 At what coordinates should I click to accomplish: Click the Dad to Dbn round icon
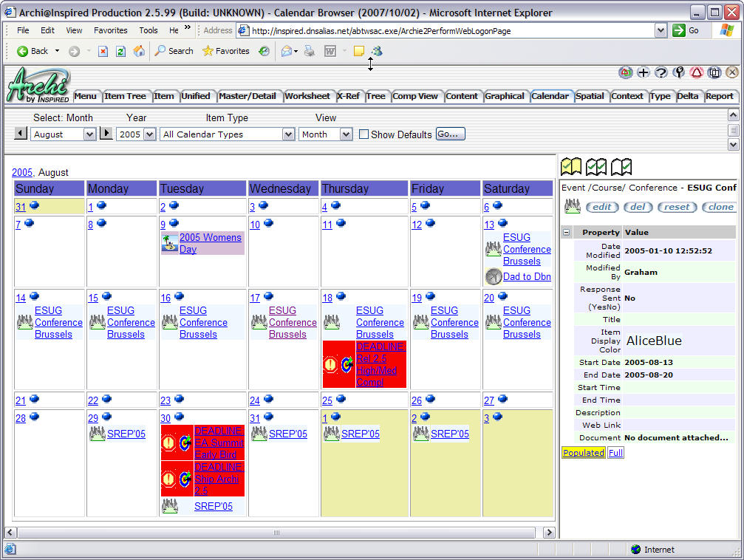[x=494, y=276]
